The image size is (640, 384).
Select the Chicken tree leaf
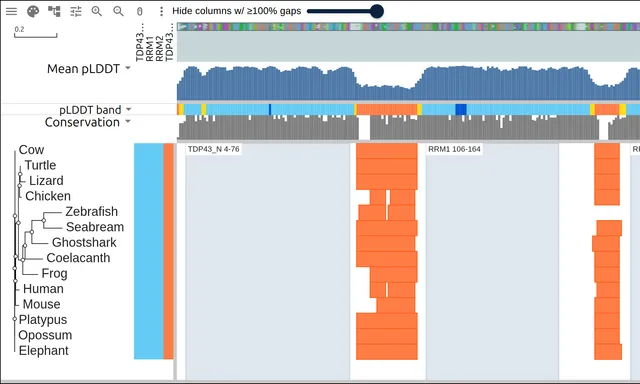coord(48,196)
